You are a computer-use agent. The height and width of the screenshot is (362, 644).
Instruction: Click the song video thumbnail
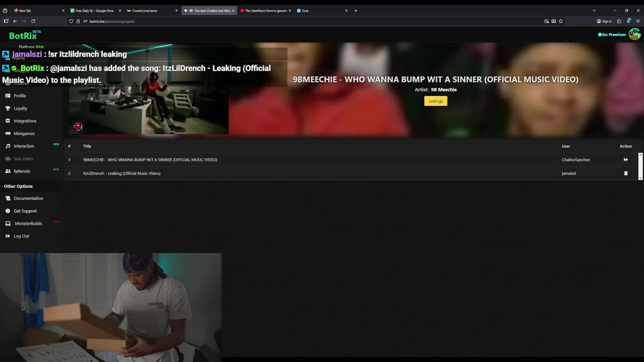[x=149, y=89]
